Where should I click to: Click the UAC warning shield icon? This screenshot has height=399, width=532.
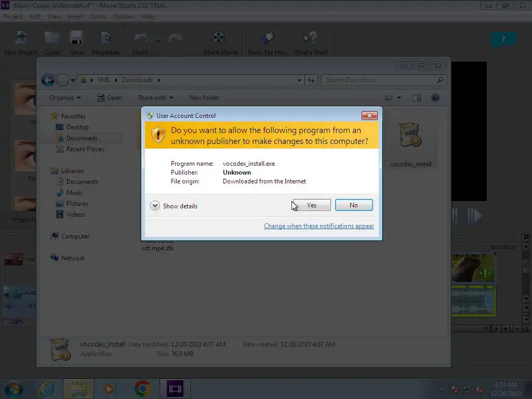(158, 135)
